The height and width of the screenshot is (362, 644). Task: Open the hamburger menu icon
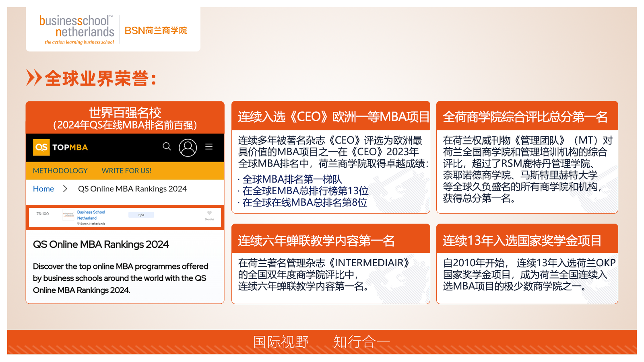[x=209, y=147]
